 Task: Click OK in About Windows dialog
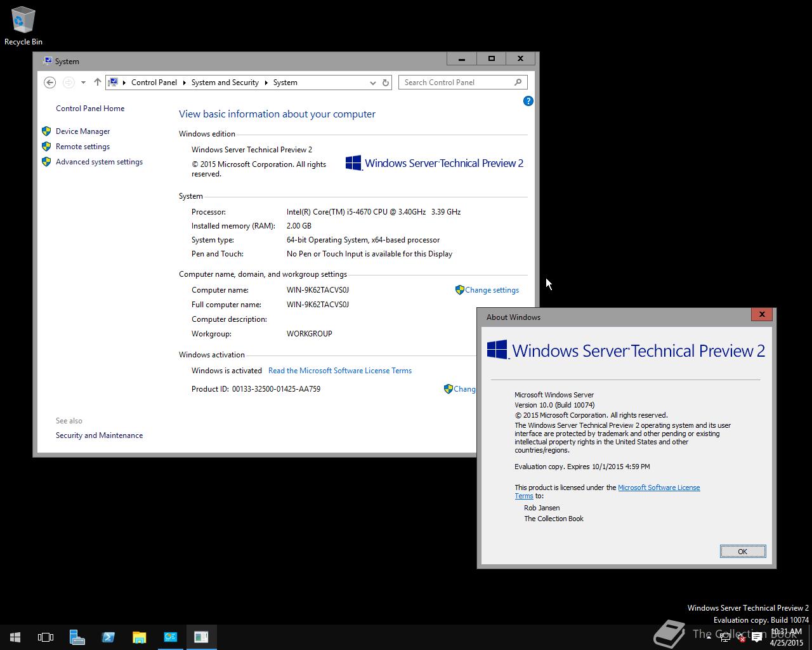pyautogui.click(x=743, y=552)
